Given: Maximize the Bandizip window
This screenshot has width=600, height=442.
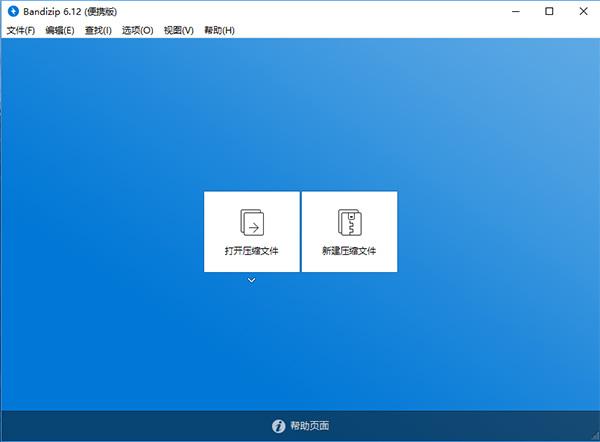Looking at the screenshot, I should coord(549,11).
